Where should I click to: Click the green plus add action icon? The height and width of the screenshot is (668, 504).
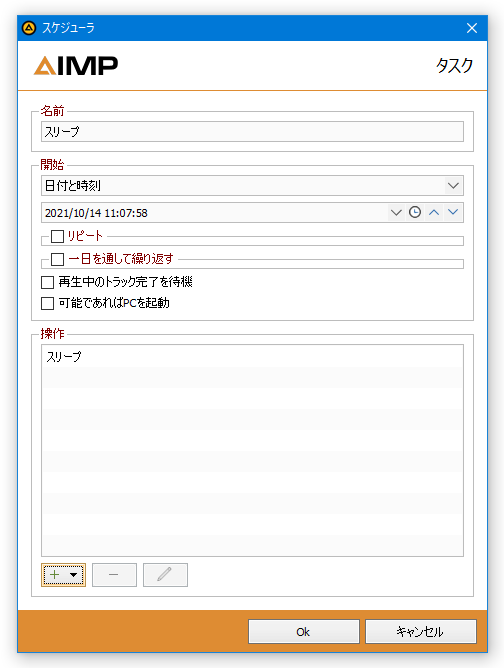click(55, 575)
